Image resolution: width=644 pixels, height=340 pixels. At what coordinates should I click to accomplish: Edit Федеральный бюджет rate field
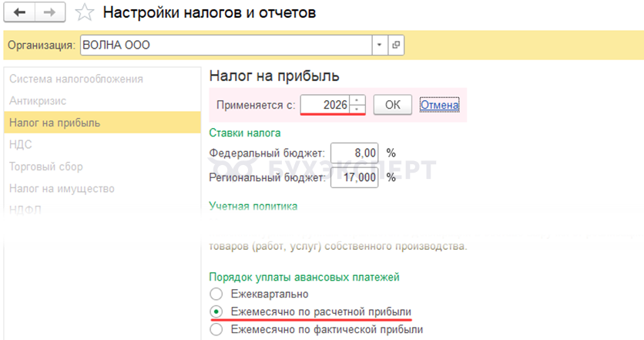(x=354, y=153)
